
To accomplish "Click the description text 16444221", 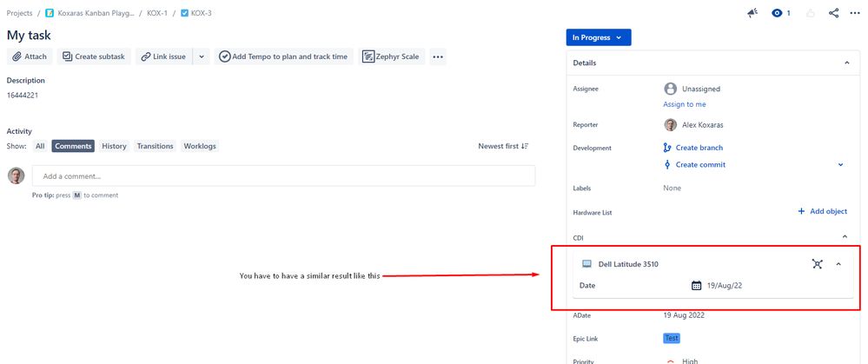I will 22,96.
